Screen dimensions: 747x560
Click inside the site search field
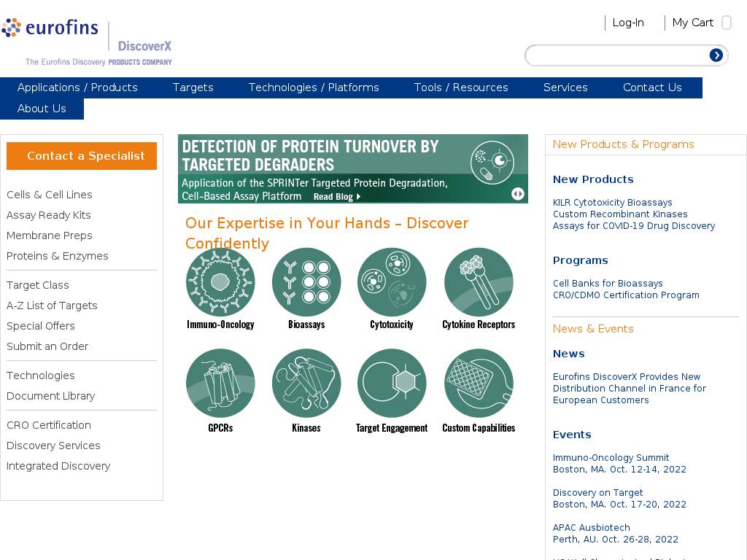616,55
